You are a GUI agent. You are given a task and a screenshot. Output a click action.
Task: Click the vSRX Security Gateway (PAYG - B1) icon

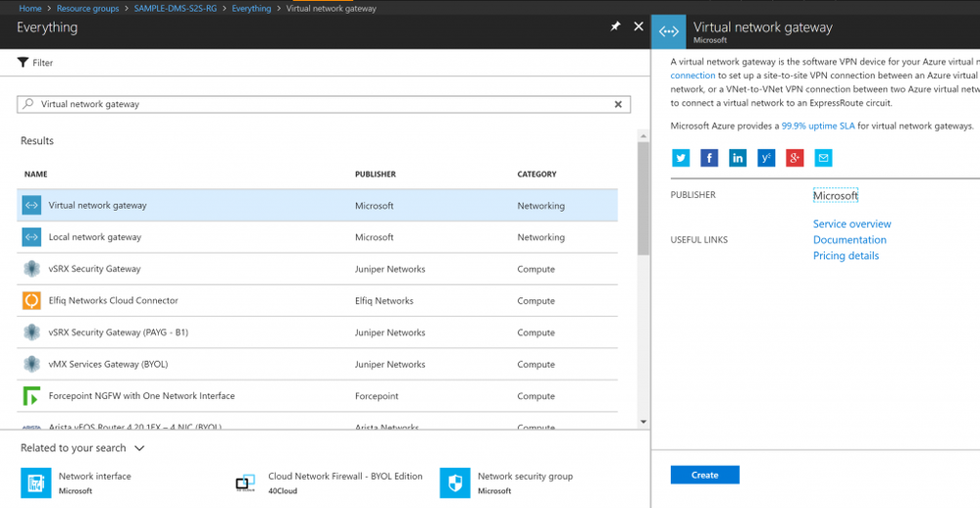[x=31, y=332]
